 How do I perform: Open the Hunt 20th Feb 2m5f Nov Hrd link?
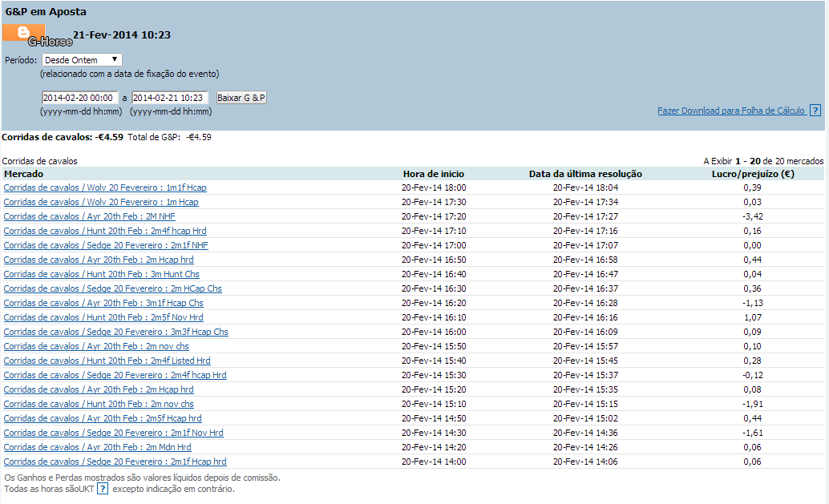[103, 317]
